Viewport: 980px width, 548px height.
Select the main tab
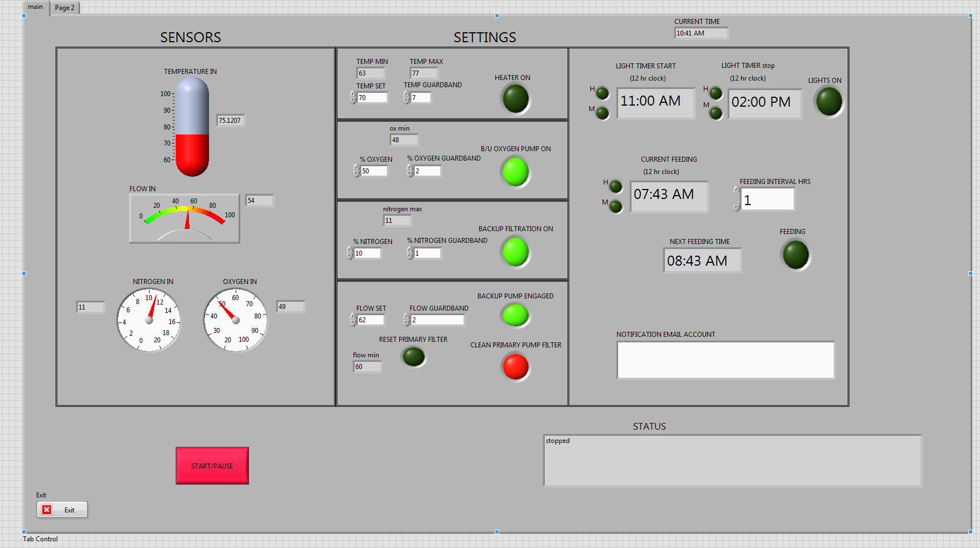point(36,7)
